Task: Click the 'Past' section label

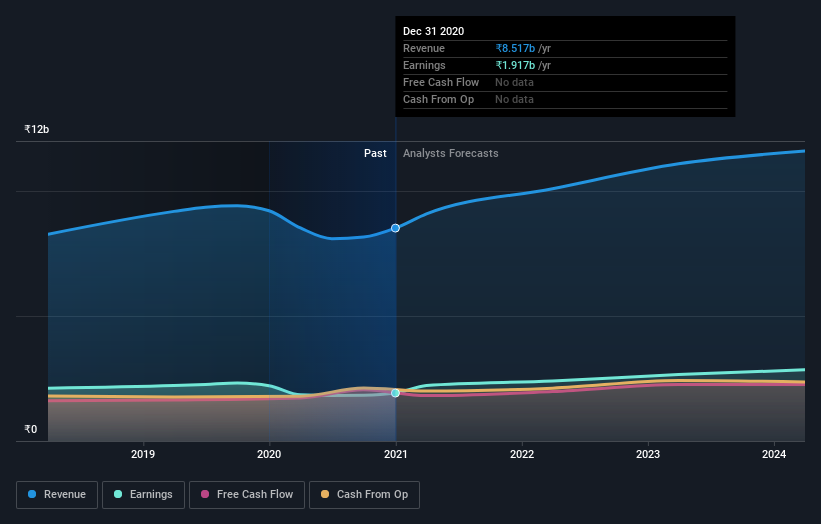Action: pyautogui.click(x=375, y=153)
